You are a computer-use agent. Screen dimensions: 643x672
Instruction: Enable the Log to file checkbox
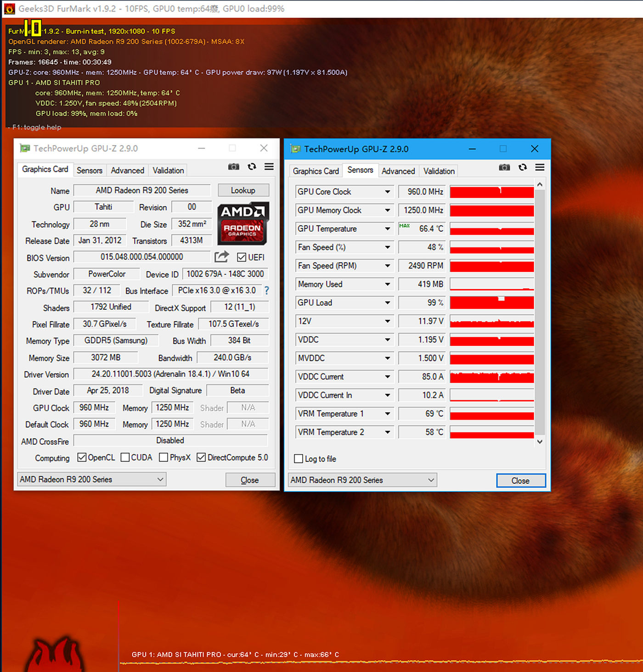coord(299,459)
